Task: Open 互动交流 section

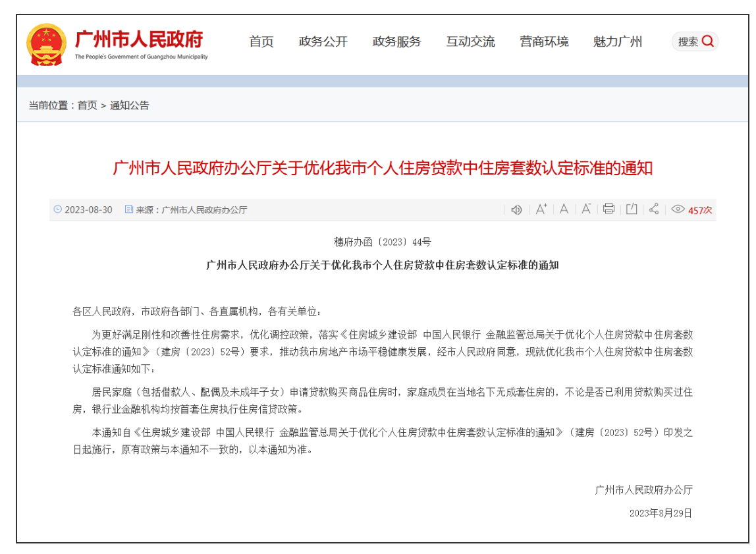Action: pos(470,42)
